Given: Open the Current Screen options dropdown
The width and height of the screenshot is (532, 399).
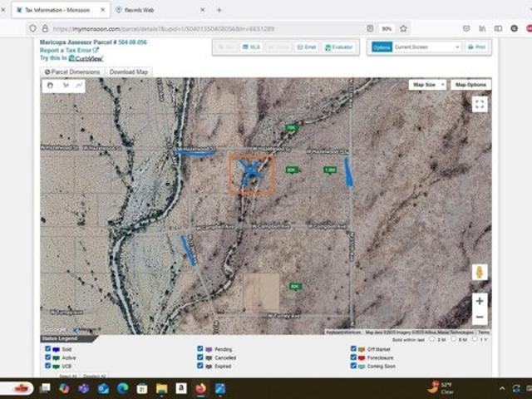Looking at the screenshot, I should click(x=426, y=47).
